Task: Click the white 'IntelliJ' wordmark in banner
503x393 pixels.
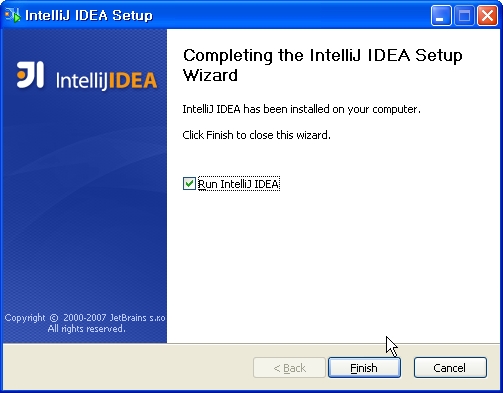Action: [81, 81]
